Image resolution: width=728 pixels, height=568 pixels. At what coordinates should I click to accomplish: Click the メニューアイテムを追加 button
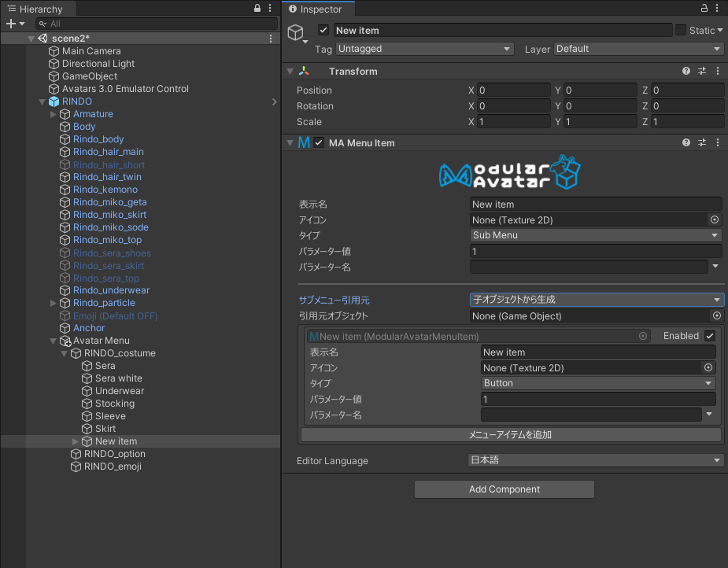(511, 435)
